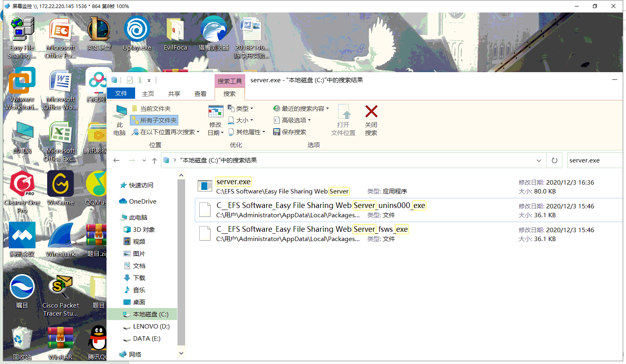
Task: Launch Cleaner One Pro desktop icon
Action: [x=22, y=192]
